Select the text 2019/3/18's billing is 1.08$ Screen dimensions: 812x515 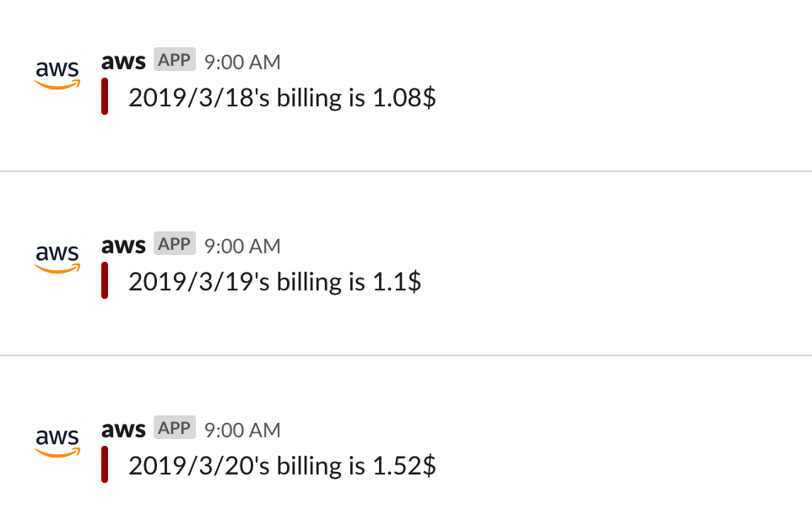pyautogui.click(x=282, y=97)
